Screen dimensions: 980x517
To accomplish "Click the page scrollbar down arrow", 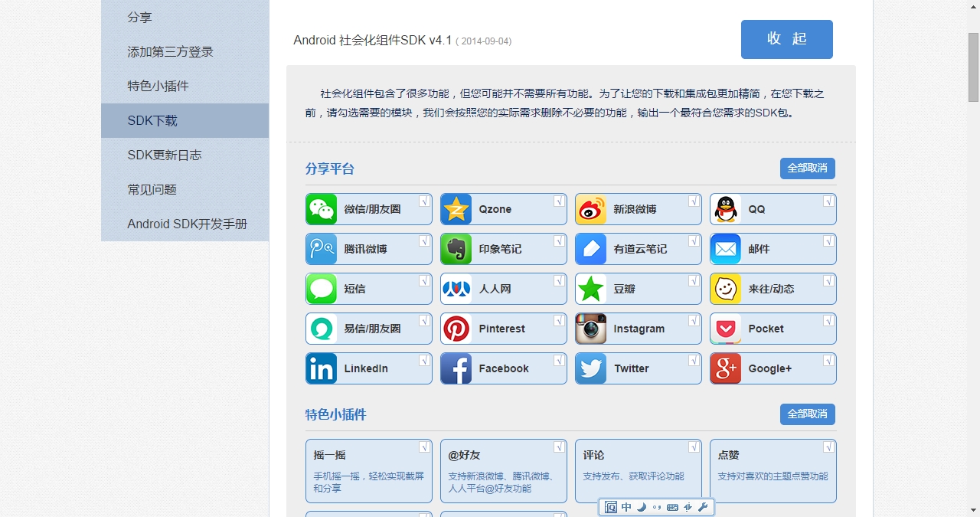I will coord(973,509).
